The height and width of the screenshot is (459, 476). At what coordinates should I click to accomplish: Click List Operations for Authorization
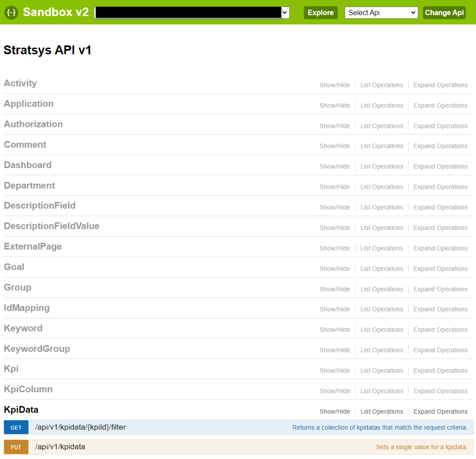(382, 126)
